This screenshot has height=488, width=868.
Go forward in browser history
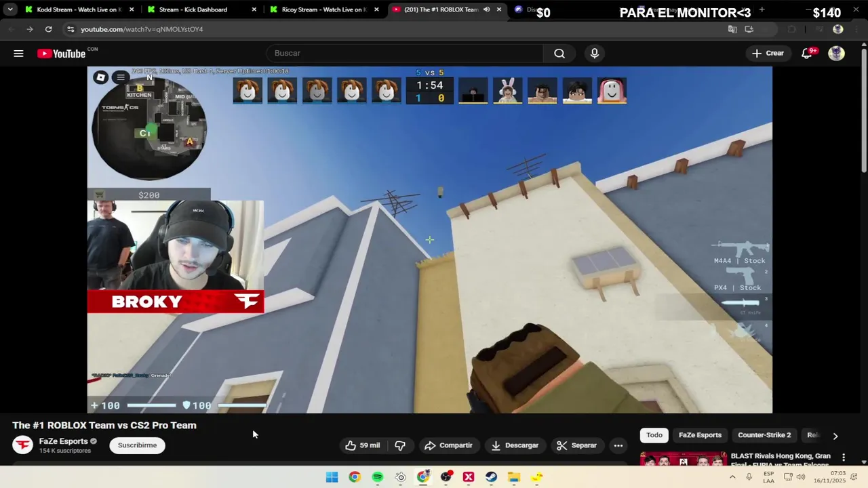(30, 29)
